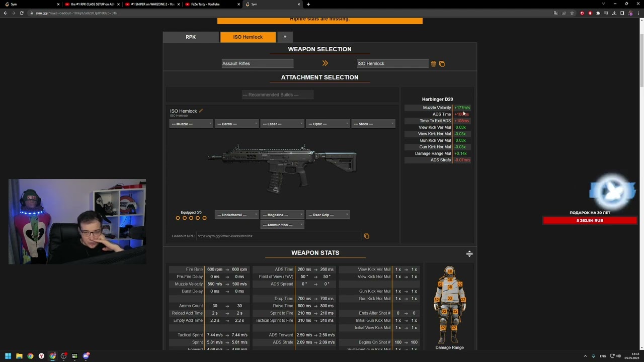The image size is (644, 362).
Task: Delete weapon using the trash icon
Action: tap(433, 64)
